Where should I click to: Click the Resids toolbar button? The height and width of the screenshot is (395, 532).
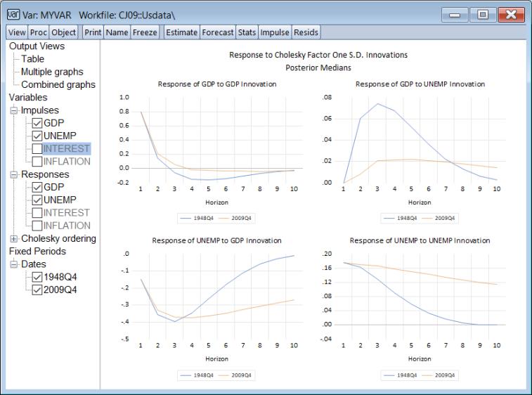click(x=306, y=32)
